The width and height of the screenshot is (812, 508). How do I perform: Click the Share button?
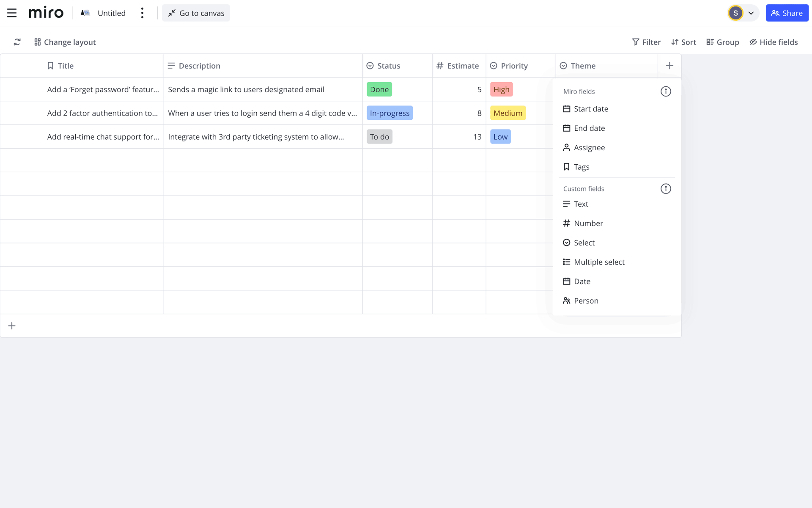pos(787,13)
